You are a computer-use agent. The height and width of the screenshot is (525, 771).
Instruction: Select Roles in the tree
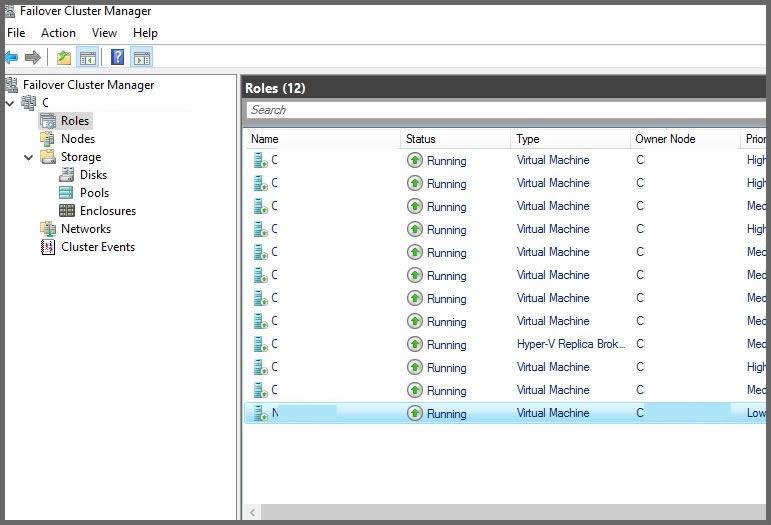[x=75, y=120]
